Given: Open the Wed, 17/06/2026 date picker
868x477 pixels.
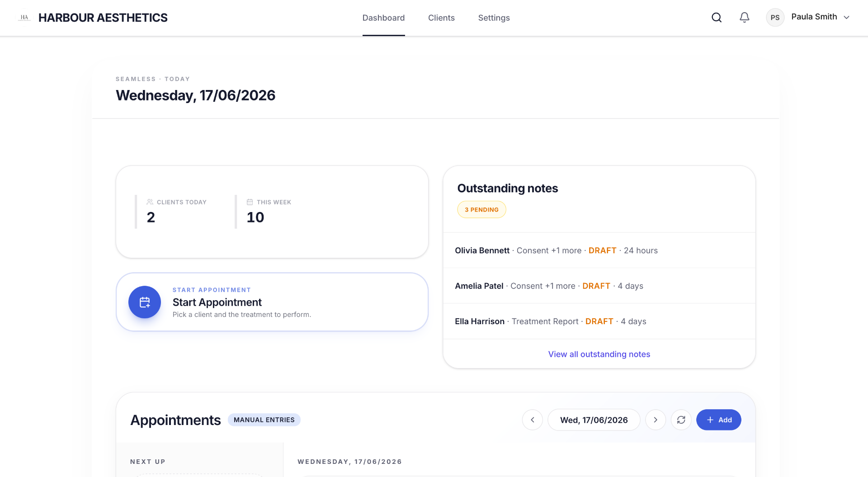Looking at the screenshot, I should point(594,420).
